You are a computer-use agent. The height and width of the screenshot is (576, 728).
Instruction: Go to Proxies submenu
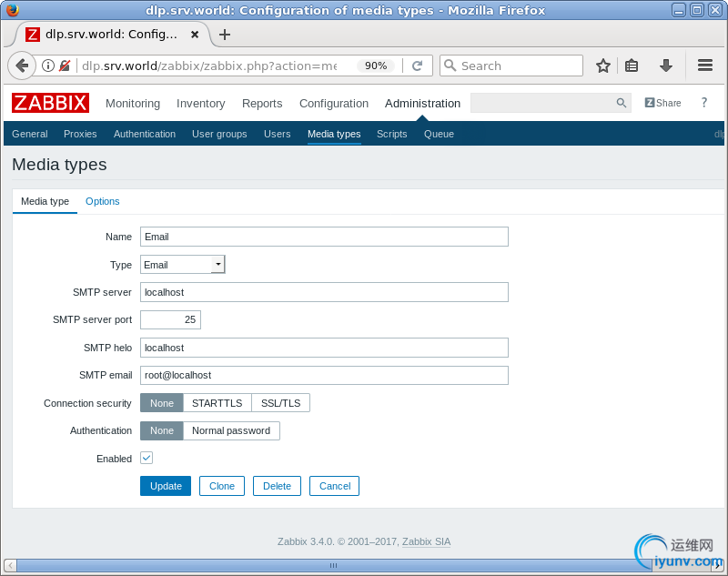[x=80, y=134]
